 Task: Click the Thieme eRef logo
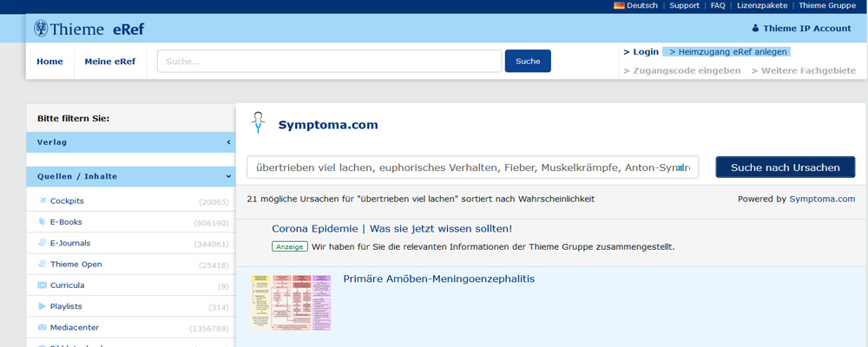click(89, 29)
